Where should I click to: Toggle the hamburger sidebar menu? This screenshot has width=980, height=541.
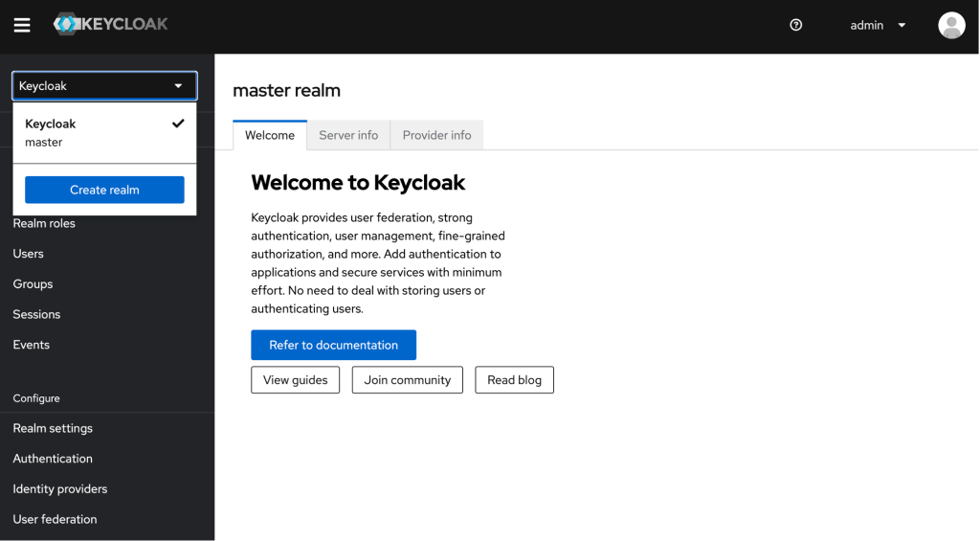coord(22,25)
